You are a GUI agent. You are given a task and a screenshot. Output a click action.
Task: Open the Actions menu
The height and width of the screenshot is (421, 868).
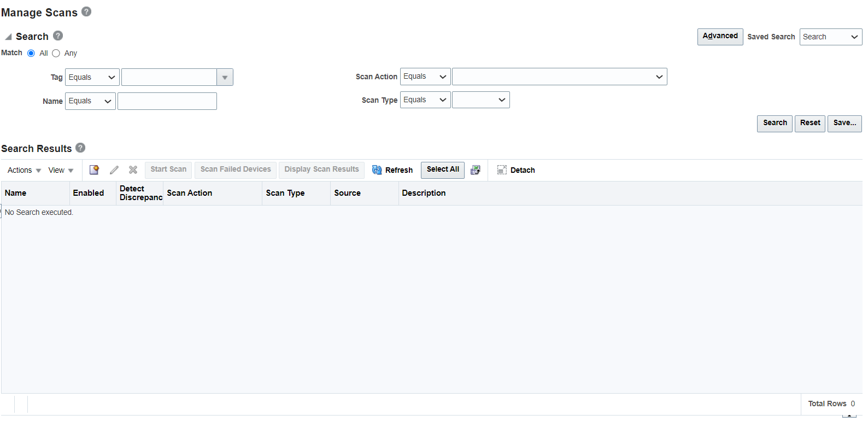[x=25, y=170]
